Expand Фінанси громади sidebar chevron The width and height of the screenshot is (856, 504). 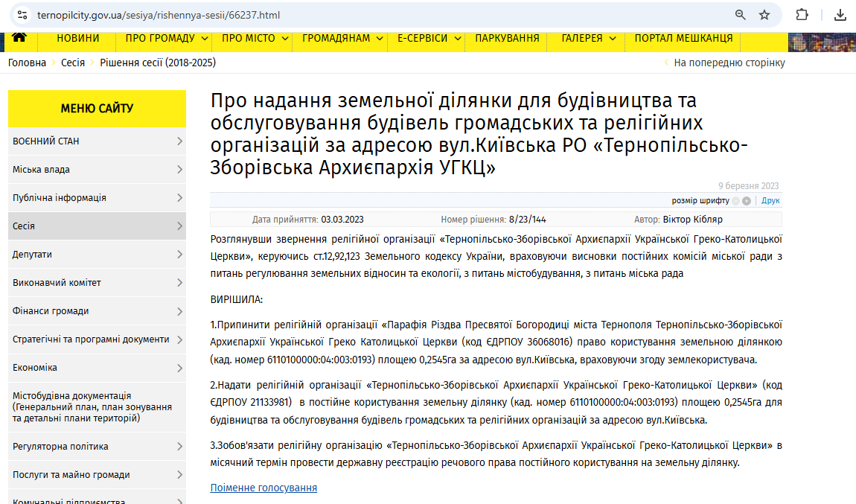179,311
